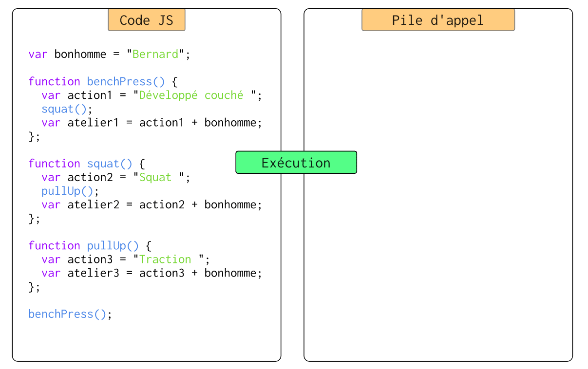The height and width of the screenshot is (369, 588).
Task: Click the green Exécution button
Action: click(x=296, y=163)
